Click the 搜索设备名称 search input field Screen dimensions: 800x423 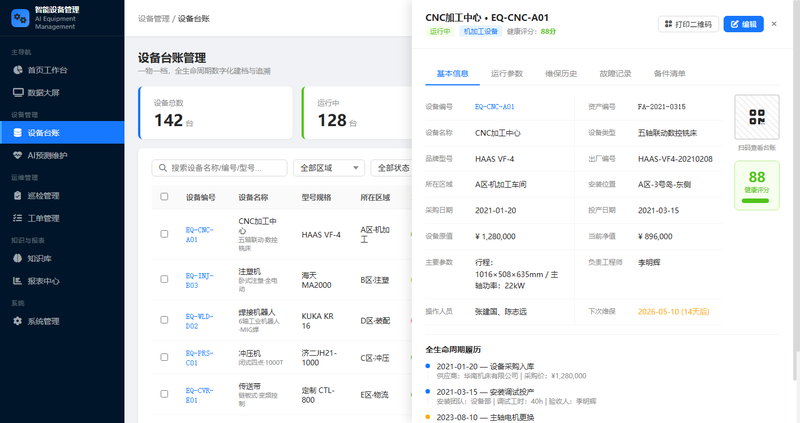tap(219, 168)
